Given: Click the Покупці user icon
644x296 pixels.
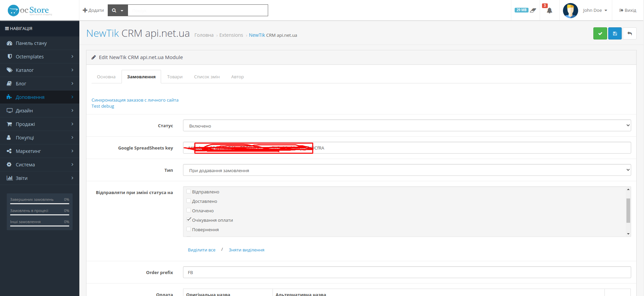Looking at the screenshot, I should [9, 137].
